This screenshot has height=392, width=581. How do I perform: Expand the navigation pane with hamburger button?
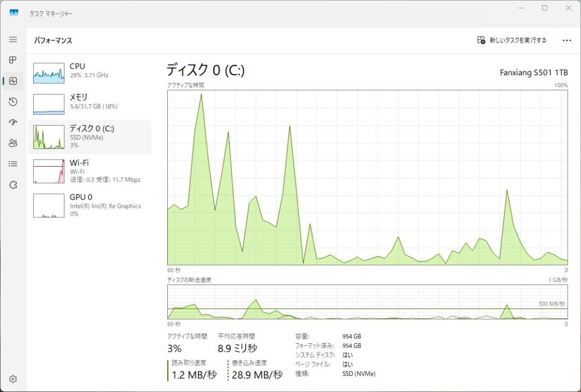click(13, 39)
